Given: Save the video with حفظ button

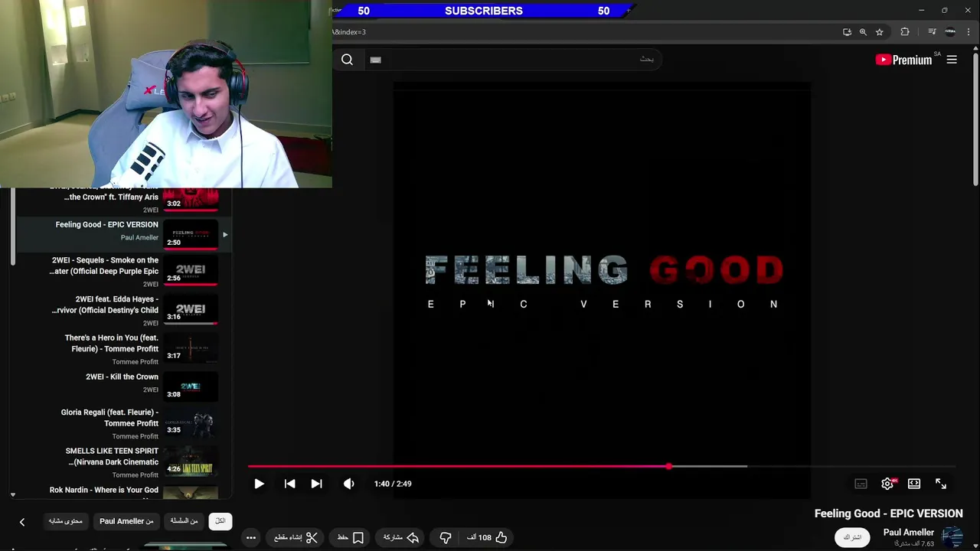Looking at the screenshot, I should click(x=351, y=538).
